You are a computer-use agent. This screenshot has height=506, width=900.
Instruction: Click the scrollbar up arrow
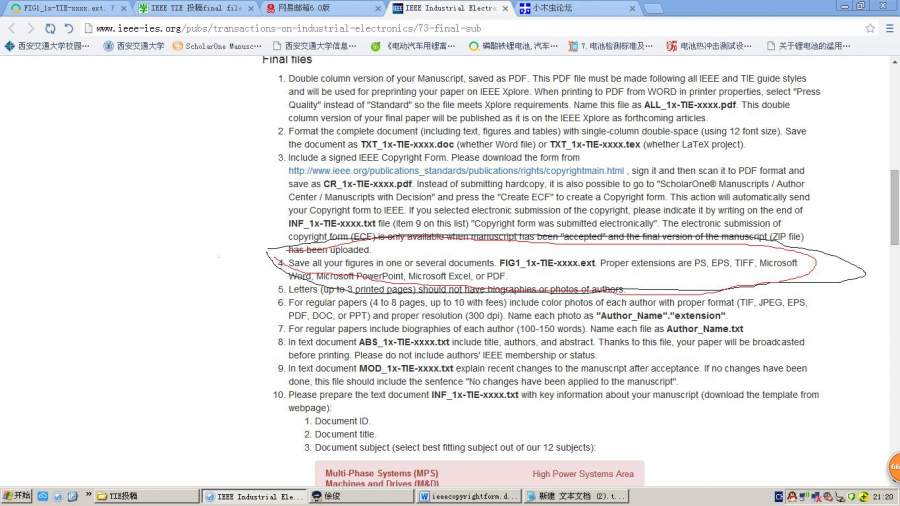coord(895,61)
